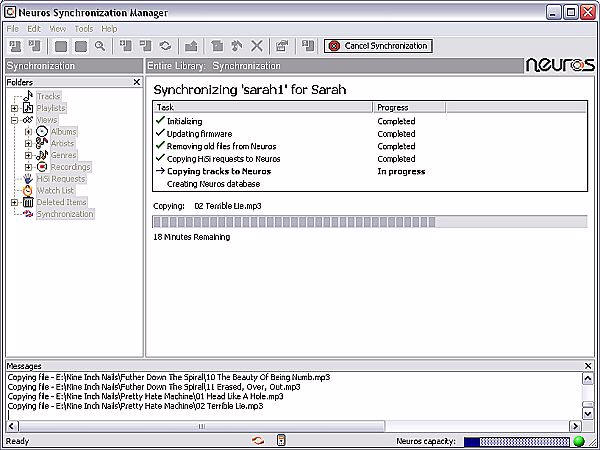Click the delete X toolbar icon

(257, 46)
